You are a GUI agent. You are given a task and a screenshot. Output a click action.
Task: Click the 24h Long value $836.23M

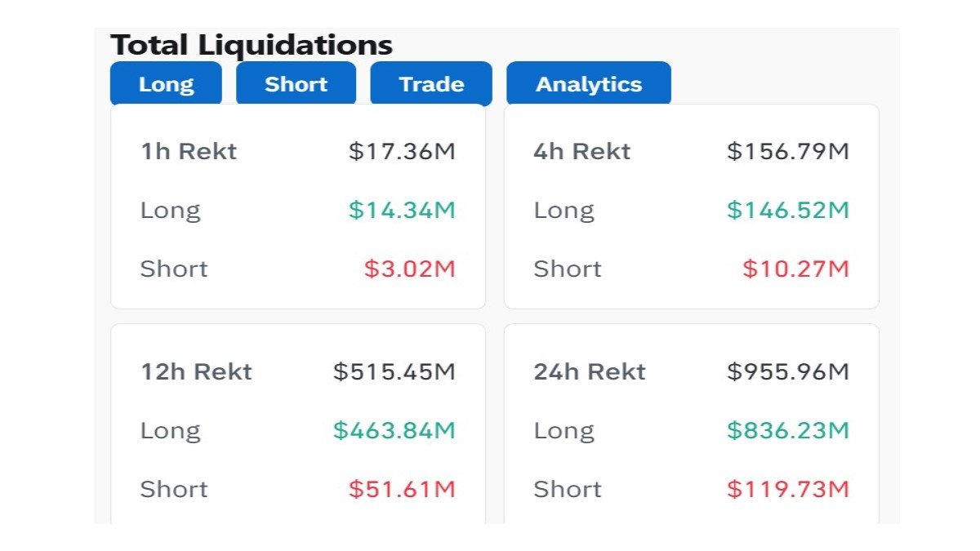[786, 430]
